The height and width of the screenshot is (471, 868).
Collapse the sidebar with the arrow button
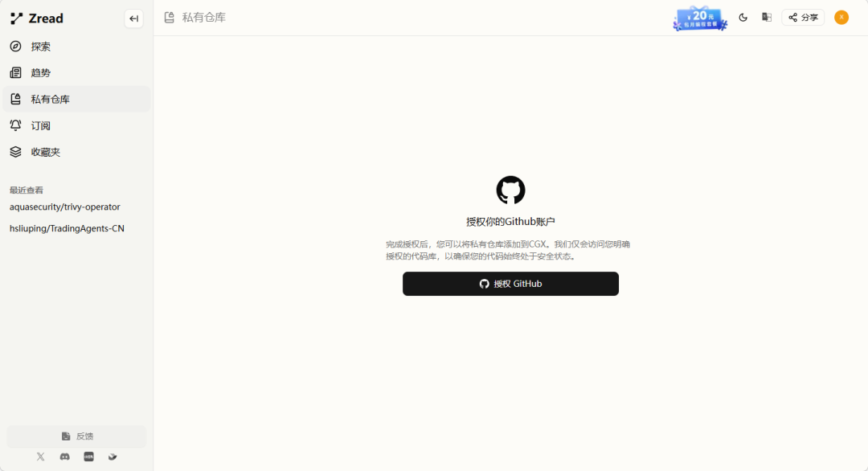pyautogui.click(x=133, y=18)
